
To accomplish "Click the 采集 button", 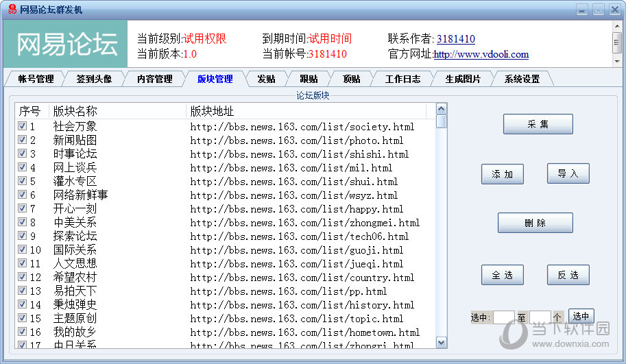I will (538, 124).
